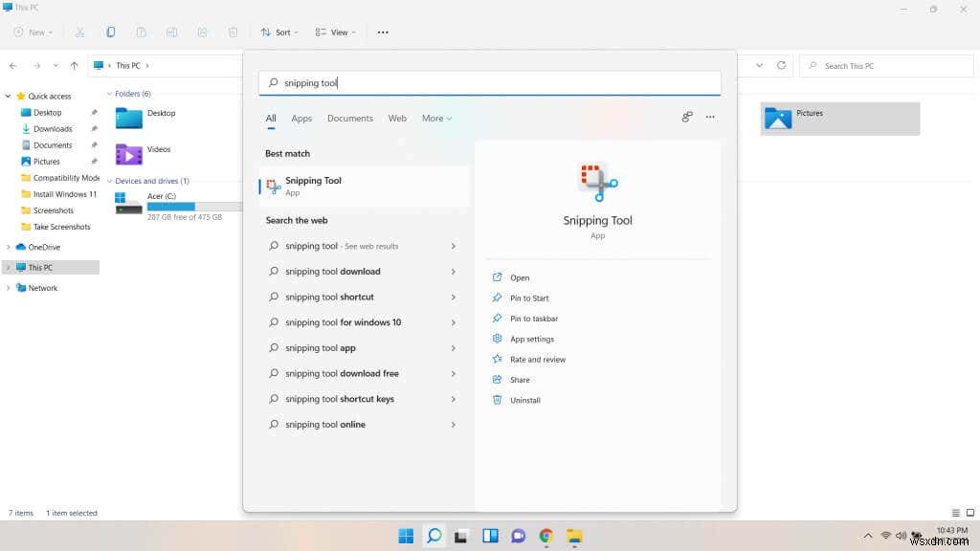980x551 pixels.
Task: Click Uninstall for Snipping Tool
Action: point(524,400)
